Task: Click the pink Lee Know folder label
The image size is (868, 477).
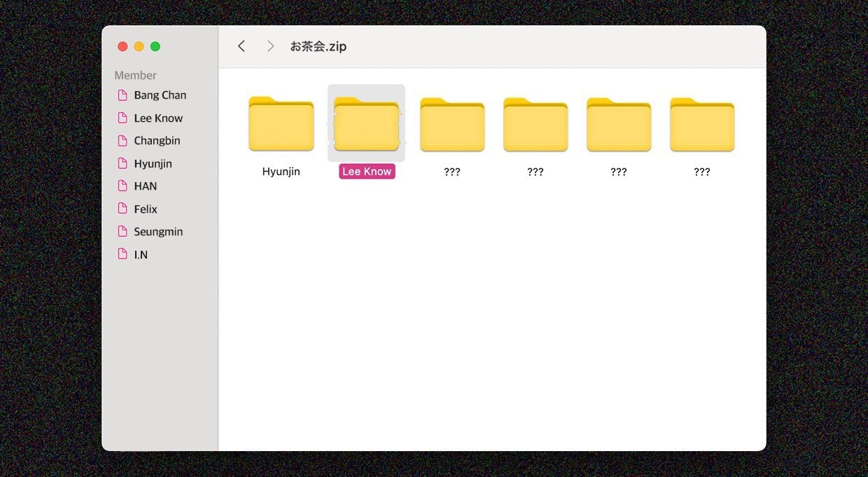Action: (367, 172)
